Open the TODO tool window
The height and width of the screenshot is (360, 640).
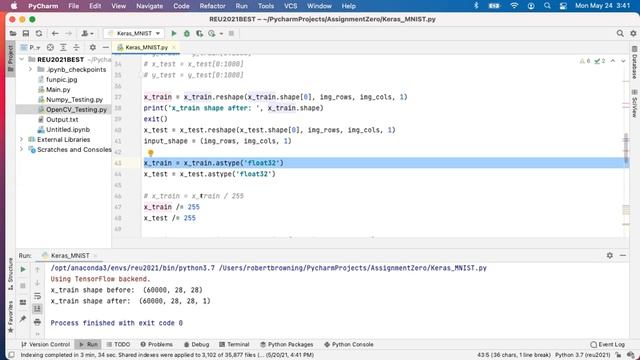(118, 344)
